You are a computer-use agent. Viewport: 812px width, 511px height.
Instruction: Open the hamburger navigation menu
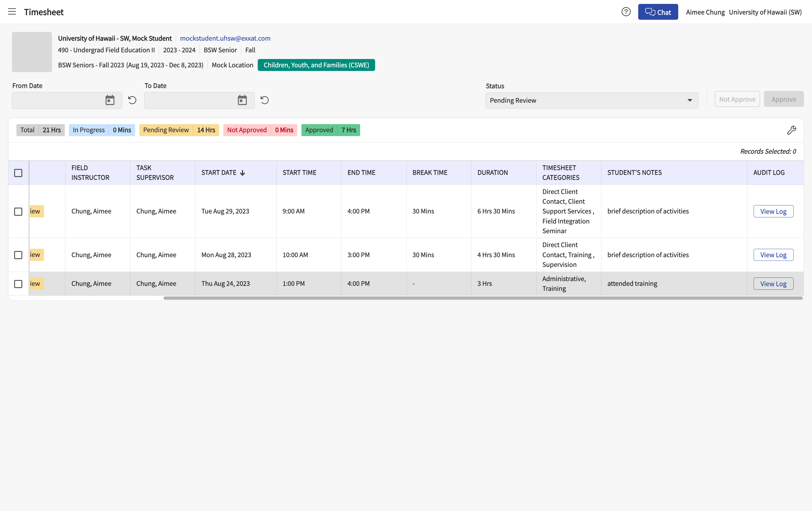[x=12, y=12]
